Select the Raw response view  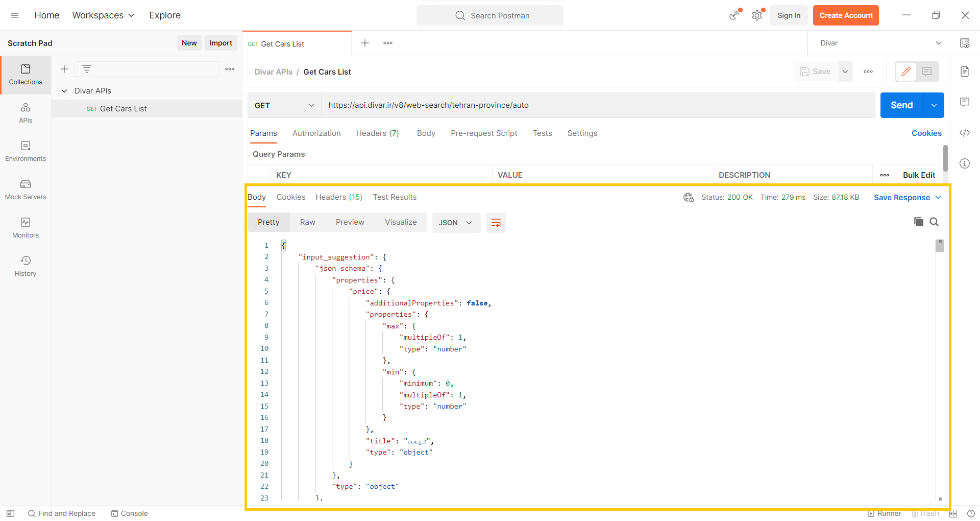tap(308, 222)
